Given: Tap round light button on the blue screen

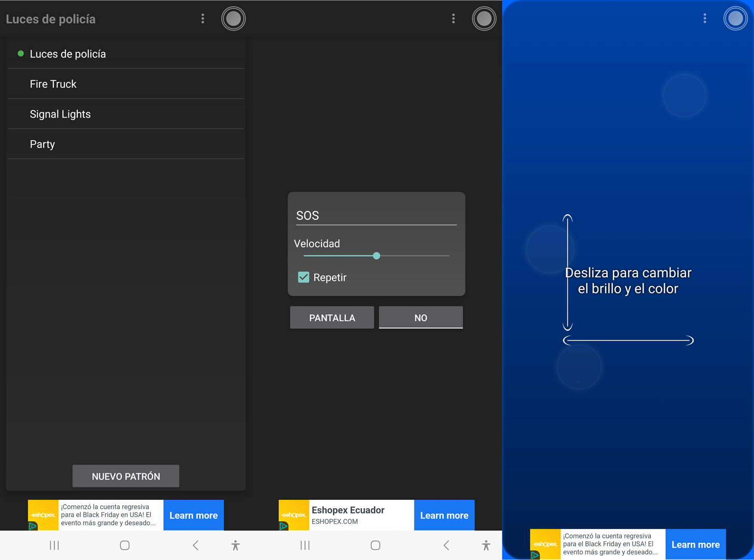Looking at the screenshot, I should click(735, 19).
